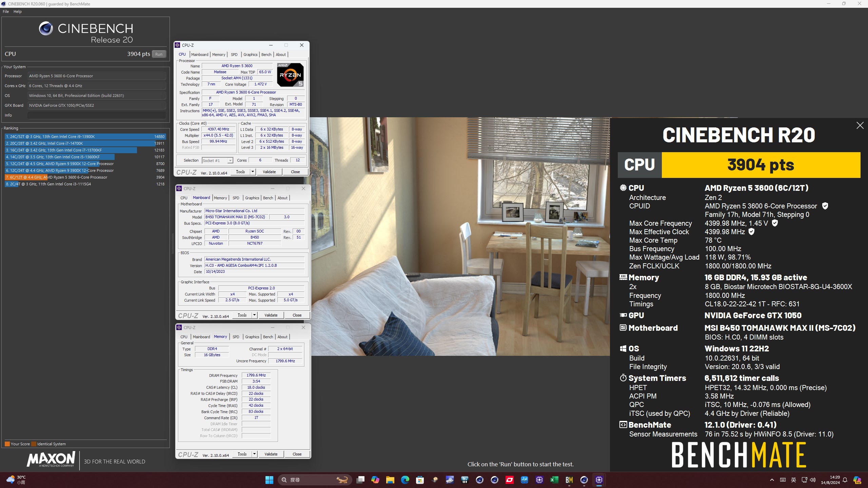Select ranking row Intel Core i3-1115G4
868x488 pixels.
[x=85, y=184]
